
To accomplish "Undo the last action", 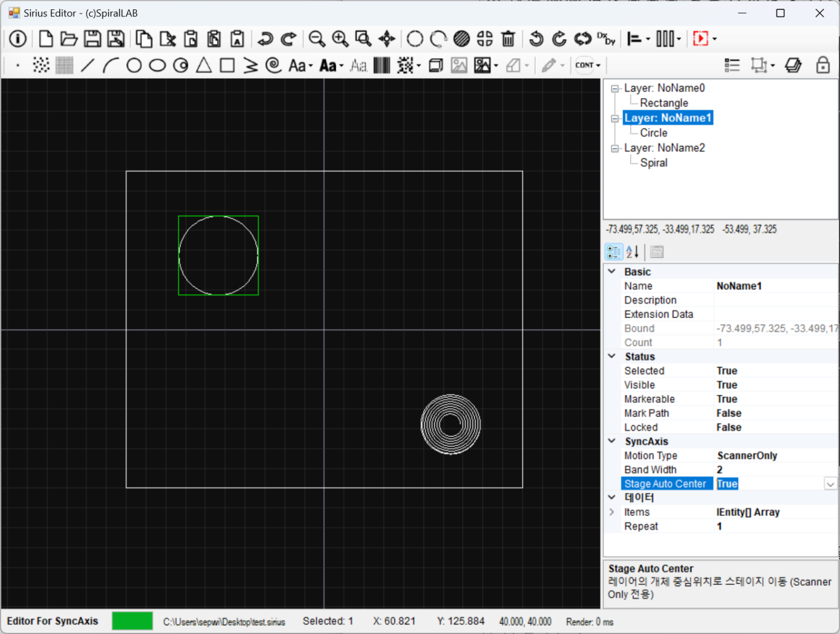I will 265,39.
